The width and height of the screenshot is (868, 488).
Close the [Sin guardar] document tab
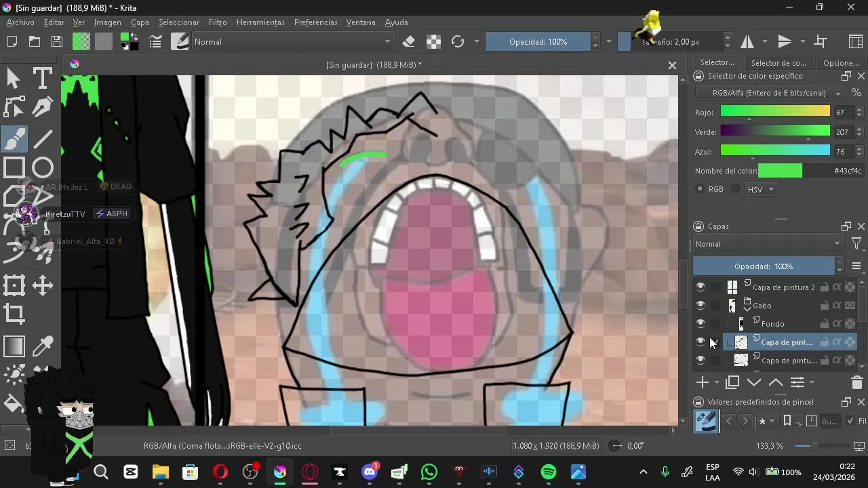(x=672, y=65)
